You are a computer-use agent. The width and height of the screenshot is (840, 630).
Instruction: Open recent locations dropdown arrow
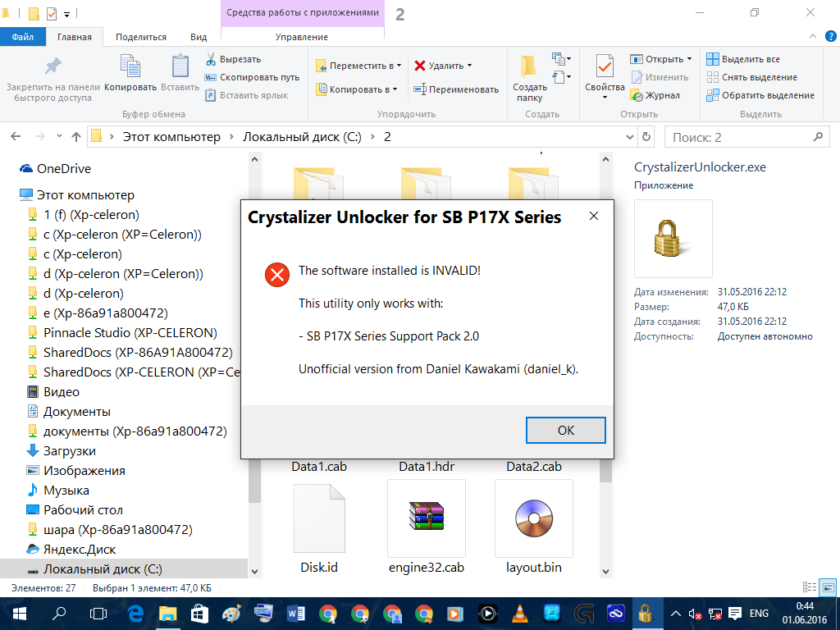pos(59,136)
